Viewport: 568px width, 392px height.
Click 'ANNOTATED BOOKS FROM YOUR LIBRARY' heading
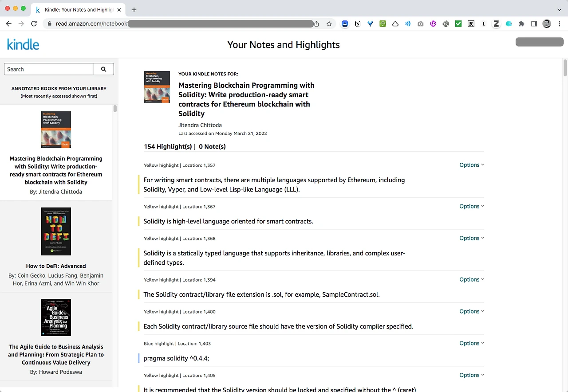coord(59,89)
